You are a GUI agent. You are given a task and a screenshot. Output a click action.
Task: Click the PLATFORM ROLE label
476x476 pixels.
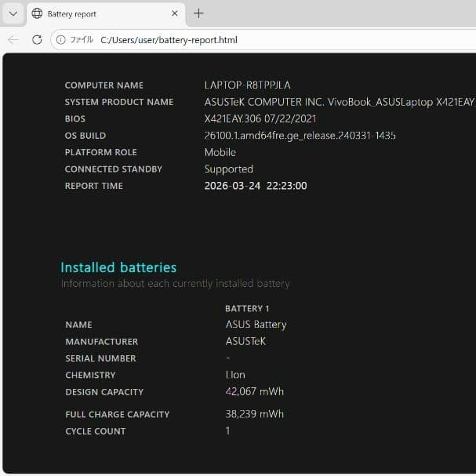pos(101,152)
